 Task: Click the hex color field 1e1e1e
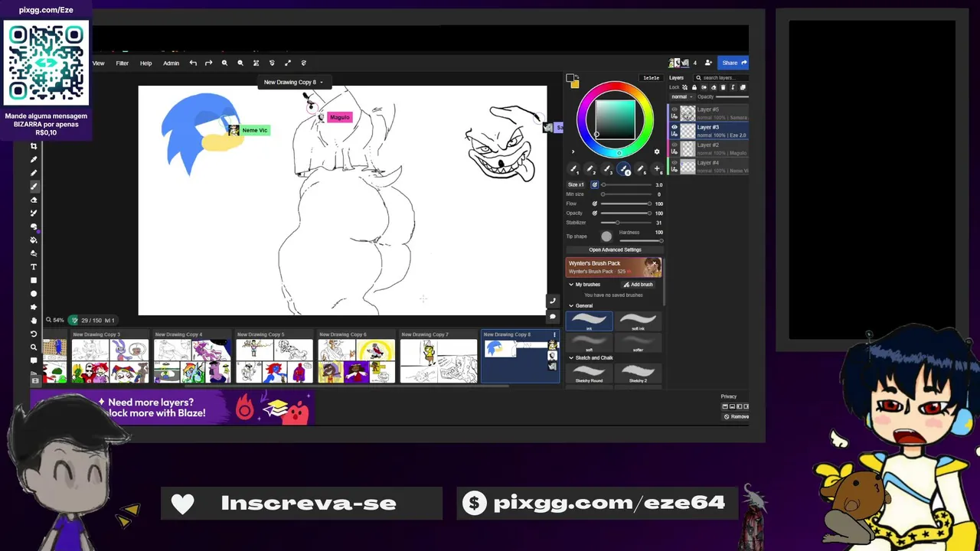click(652, 78)
